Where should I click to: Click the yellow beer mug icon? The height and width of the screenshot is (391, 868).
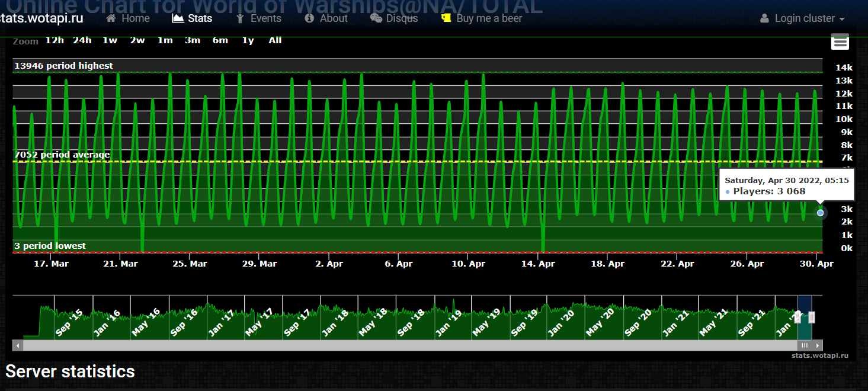446,18
